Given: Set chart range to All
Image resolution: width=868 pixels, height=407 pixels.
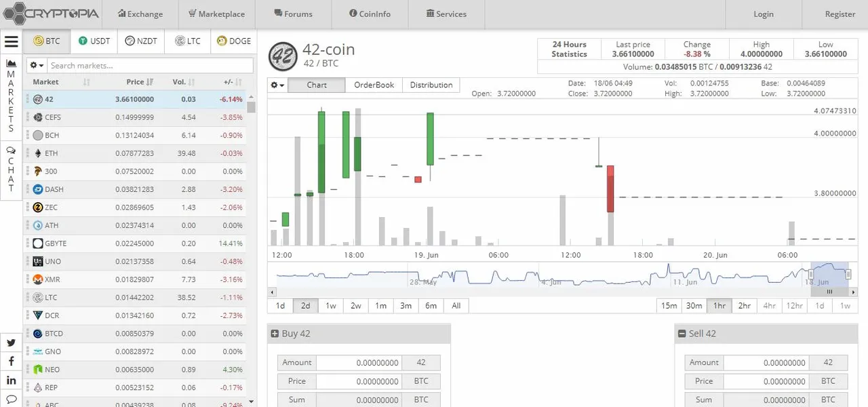Looking at the screenshot, I should click(x=456, y=305).
